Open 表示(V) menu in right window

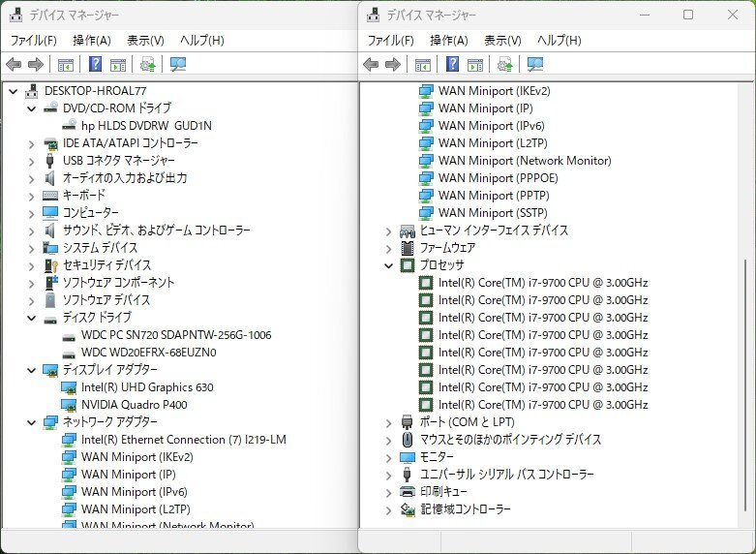tap(502, 41)
